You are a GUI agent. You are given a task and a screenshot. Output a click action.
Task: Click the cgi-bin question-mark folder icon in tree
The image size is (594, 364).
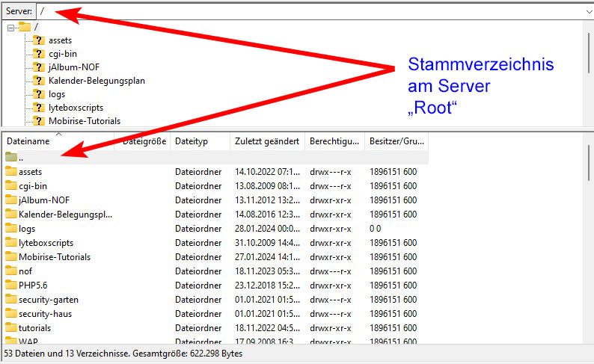39,54
